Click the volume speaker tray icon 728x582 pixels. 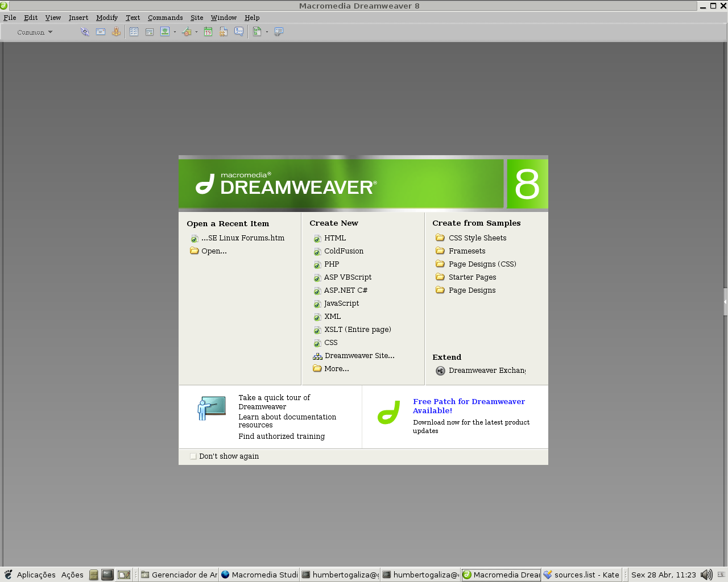click(706, 575)
